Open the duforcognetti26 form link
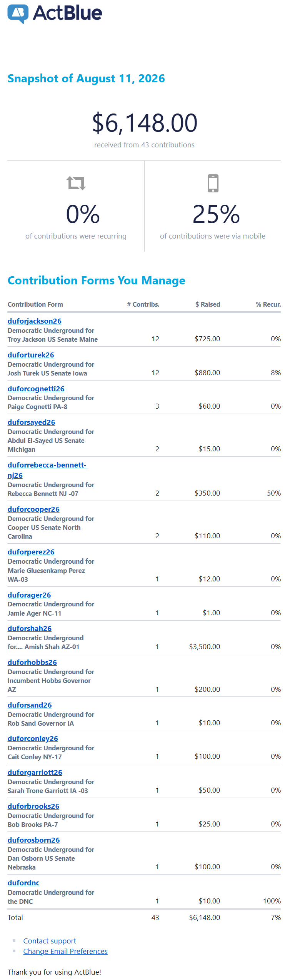This screenshot has height=980, width=285. [36, 389]
